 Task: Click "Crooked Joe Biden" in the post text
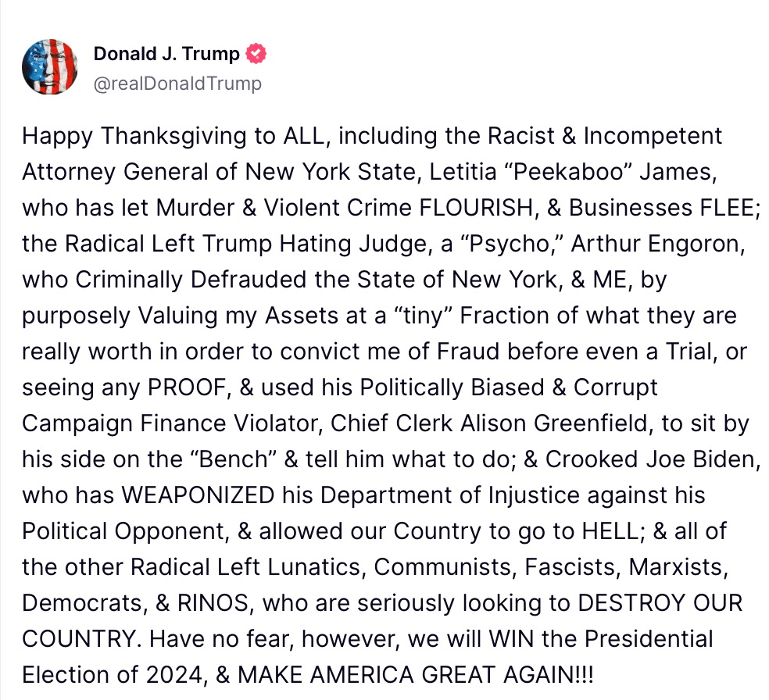point(652,459)
